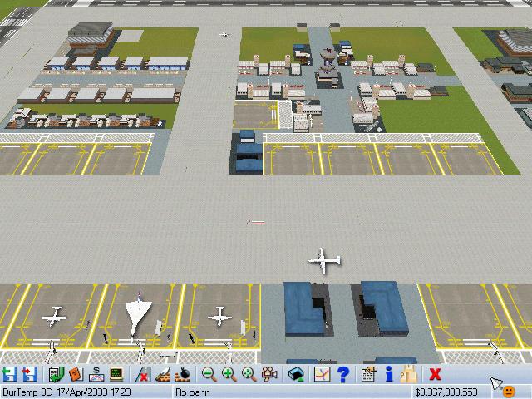Select the runway red X tool
This screenshot has height=399, width=532.
(x=142, y=375)
